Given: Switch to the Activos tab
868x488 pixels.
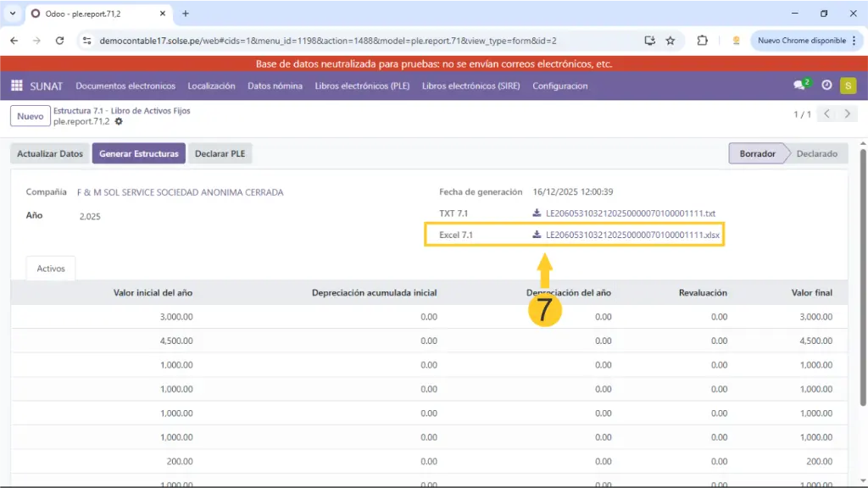Looking at the screenshot, I should [x=51, y=269].
